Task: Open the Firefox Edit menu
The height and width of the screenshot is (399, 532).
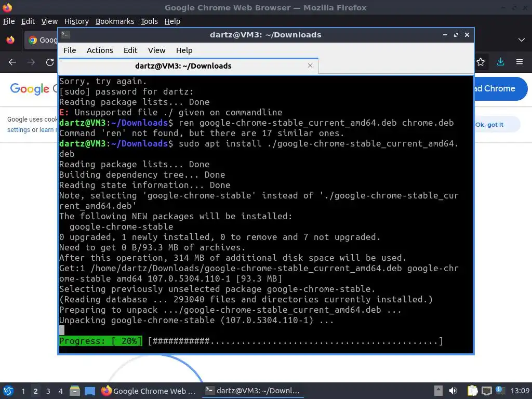Action: tap(28, 21)
